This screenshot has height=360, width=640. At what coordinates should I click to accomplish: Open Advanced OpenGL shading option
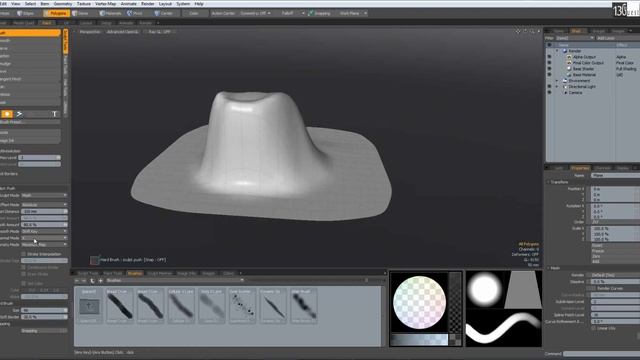pyautogui.click(x=122, y=32)
